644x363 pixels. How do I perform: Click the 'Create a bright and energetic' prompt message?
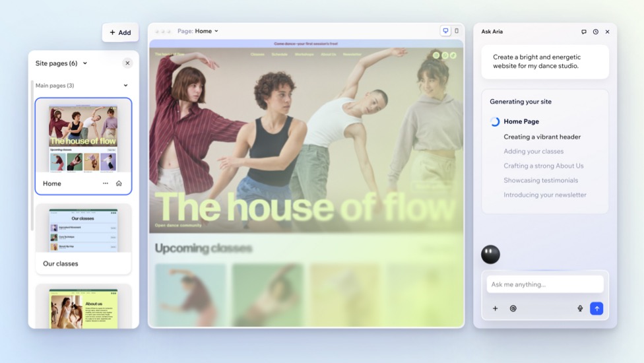tap(545, 61)
